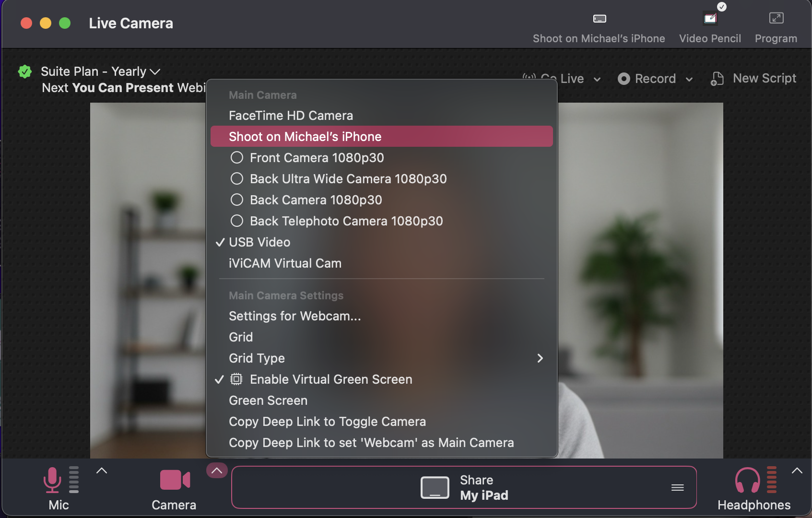Click the New Script button label
Viewport: 812px width, 518px height.
click(x=765, y=78)
